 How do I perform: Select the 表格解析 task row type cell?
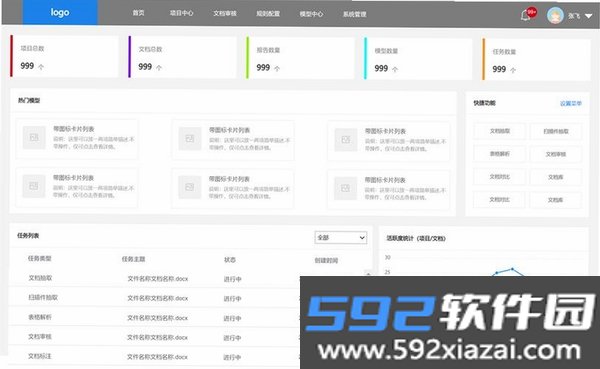pos(40,317)
